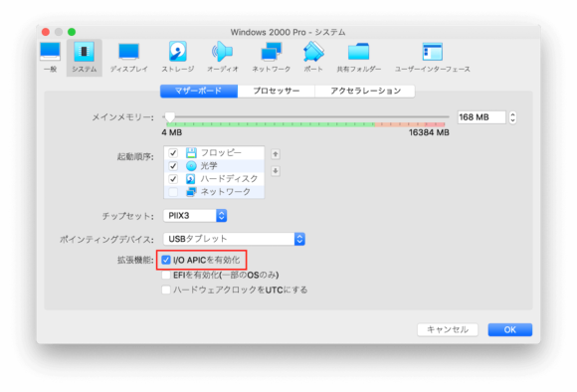Image resolution: width=577 pixels, height=392 pixels.
Task: Toggle I/O APICを有効化 checkbox
Action: click(x=166, y=261)
